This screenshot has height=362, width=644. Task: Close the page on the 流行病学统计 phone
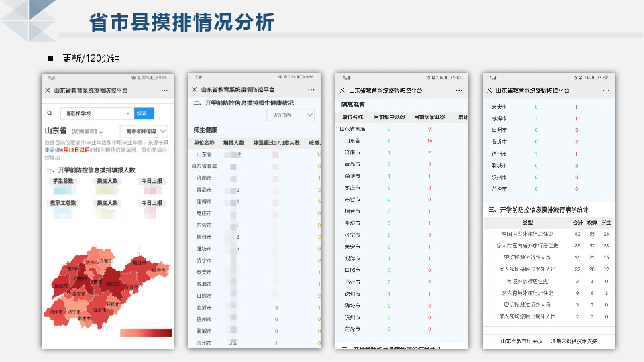coord(489,90)
